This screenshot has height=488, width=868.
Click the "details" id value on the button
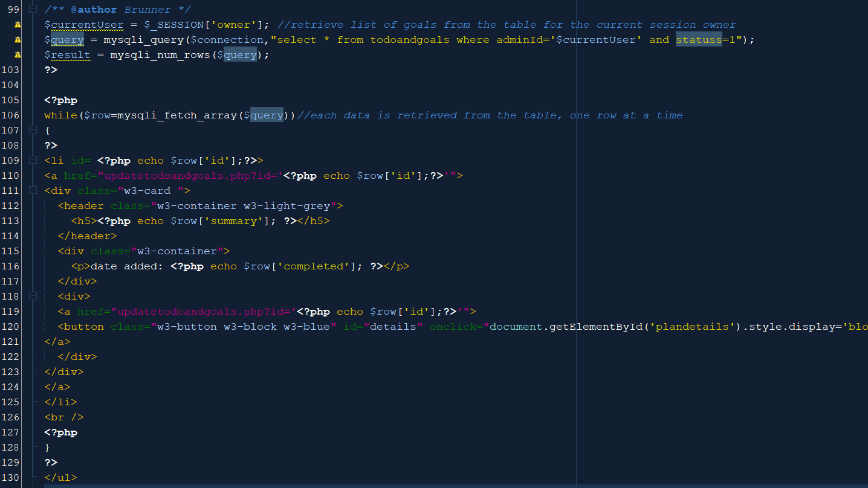click(x=394, y=327)
